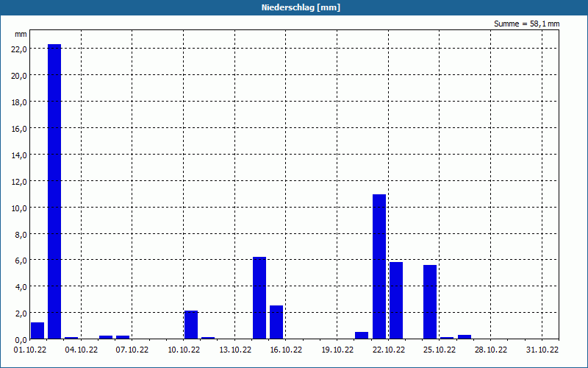The width and height of the screenshot is (588, 368).
Task: Click the 6,0 y-axis value
Action: pos(21,261)
